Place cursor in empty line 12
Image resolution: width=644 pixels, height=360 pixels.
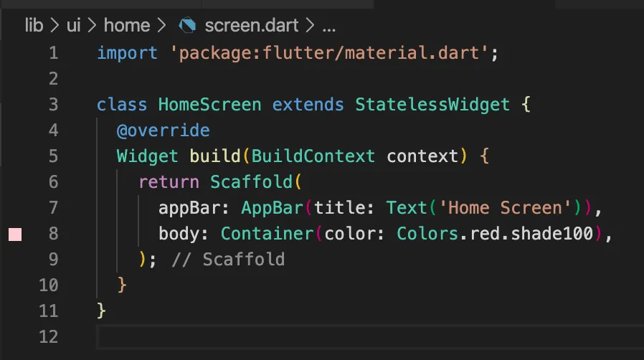pyautogui.click(x=359, y=337)
